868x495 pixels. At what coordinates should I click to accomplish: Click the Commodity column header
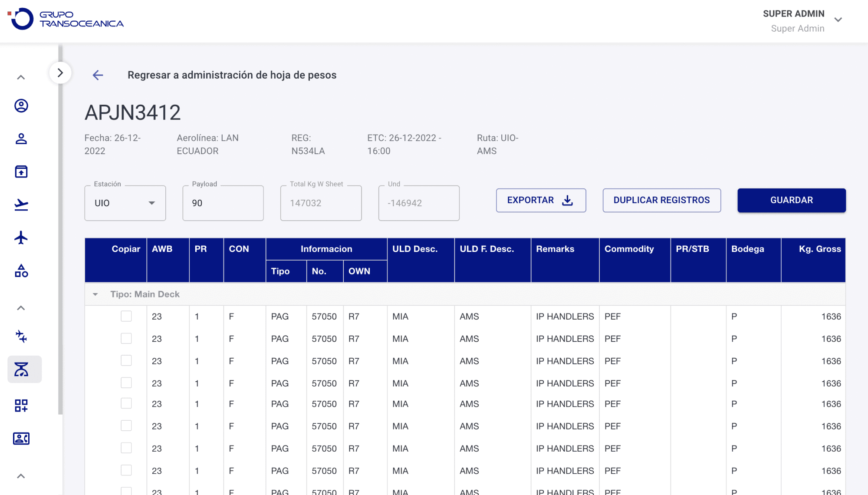click(x=635, y=260)
